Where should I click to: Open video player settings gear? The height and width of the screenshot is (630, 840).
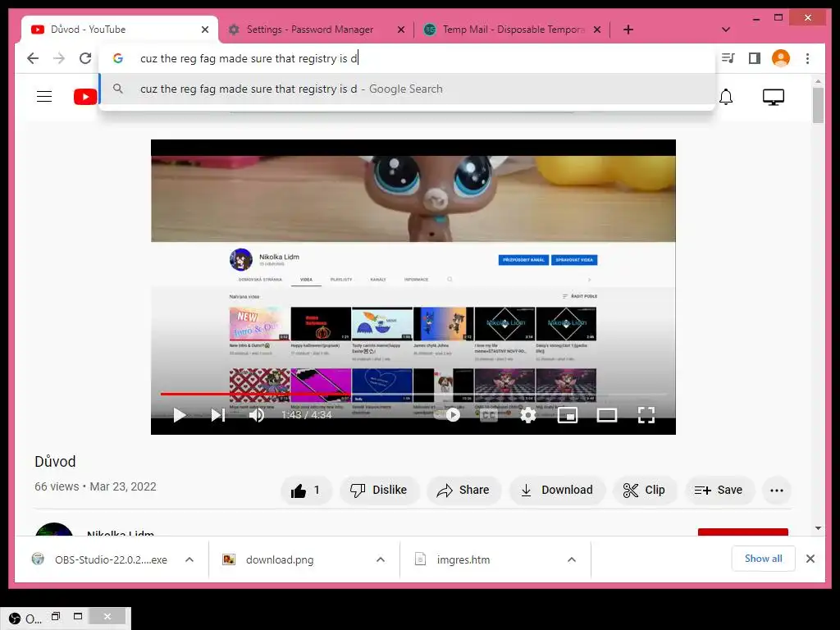click(528, 415)
